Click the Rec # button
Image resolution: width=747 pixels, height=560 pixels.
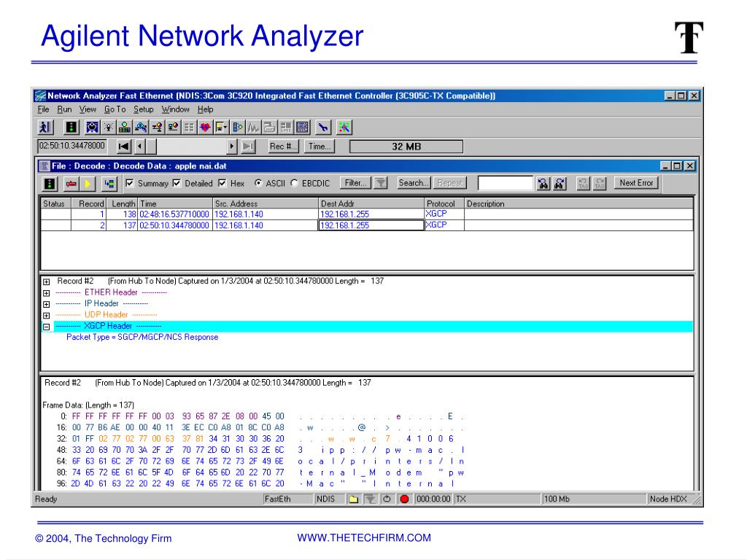point(283,146)
